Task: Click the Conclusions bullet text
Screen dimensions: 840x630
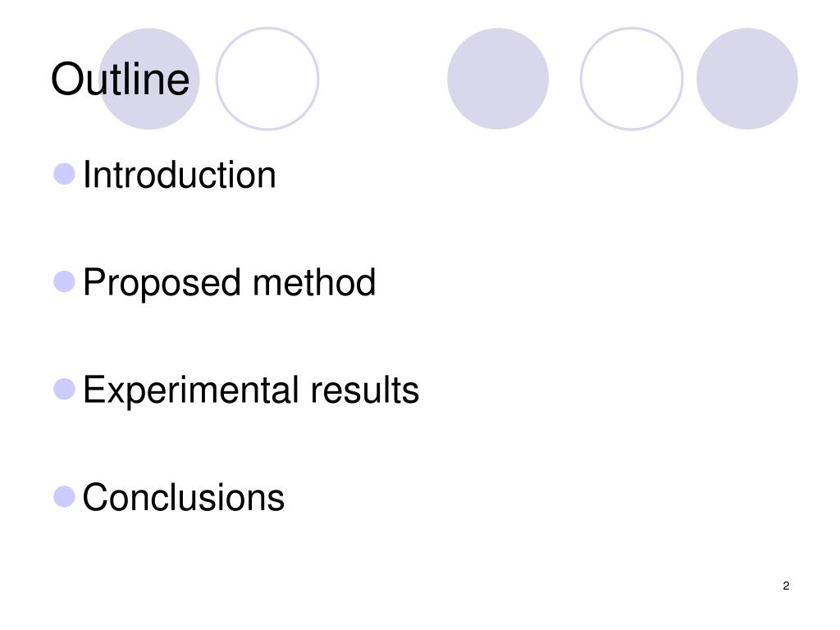Action: [x=183, y=498]
